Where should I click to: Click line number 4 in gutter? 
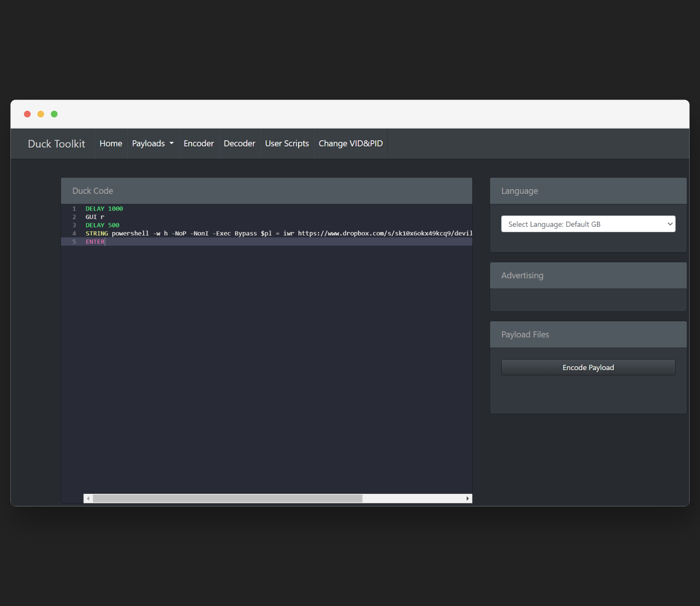point(74,233)
